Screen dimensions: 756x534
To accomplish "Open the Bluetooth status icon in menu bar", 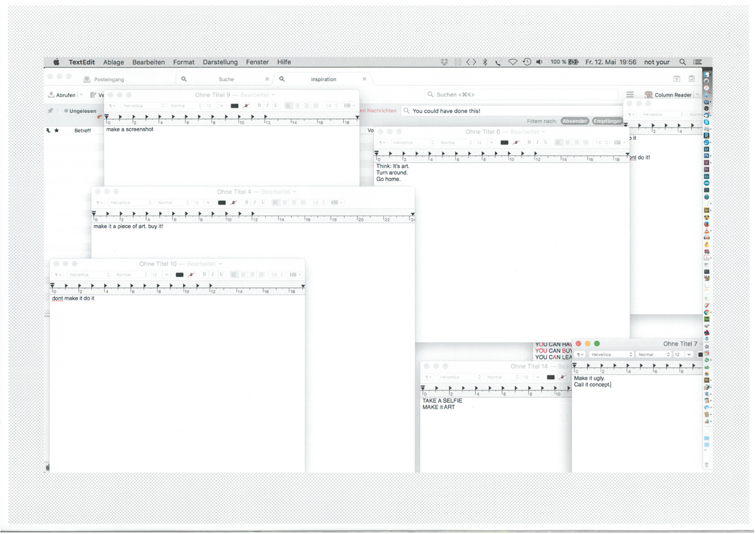I will coord(485,62).
